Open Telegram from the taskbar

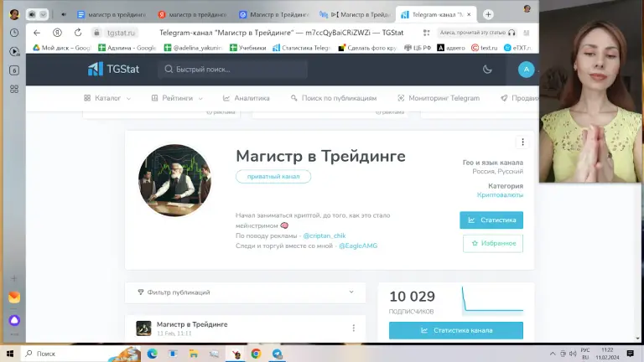tap(278, 354)
